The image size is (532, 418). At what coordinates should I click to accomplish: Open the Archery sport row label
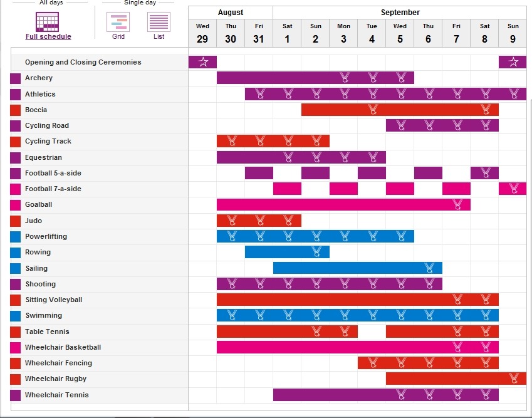39,78
